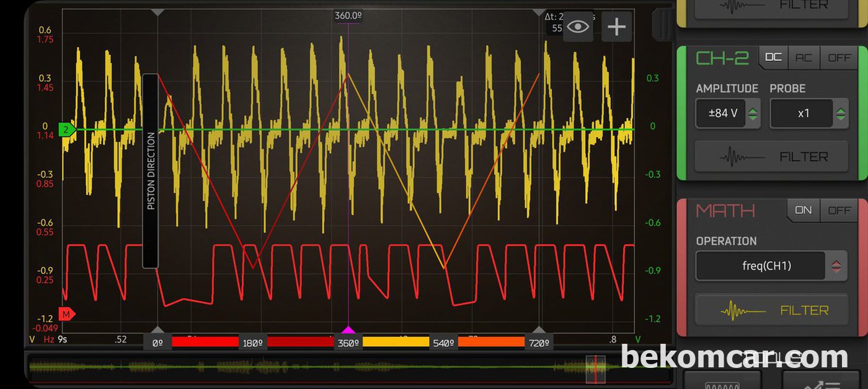Screen dimensions: 868x389
Task: Select the green channel 2 zero-level marker
Action: tap(67, 129)
